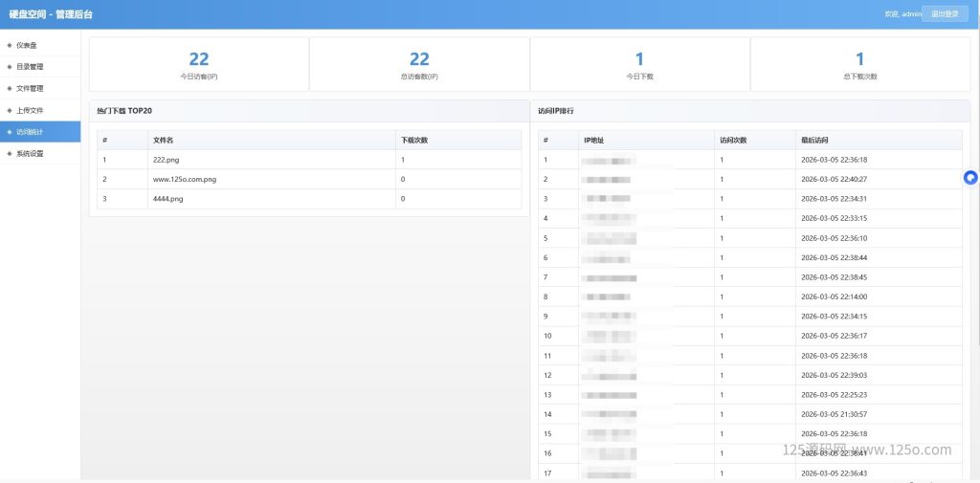Viewport: 980px width, 483px height.
Task: Click the blue floating chat icon
Action: coord(970,177)
